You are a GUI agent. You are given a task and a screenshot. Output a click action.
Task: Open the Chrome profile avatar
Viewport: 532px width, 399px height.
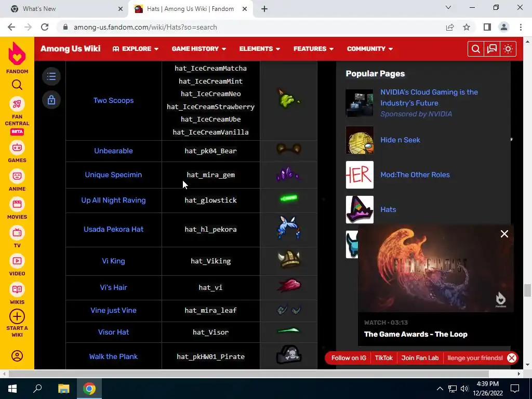click(x=504, y=27)
